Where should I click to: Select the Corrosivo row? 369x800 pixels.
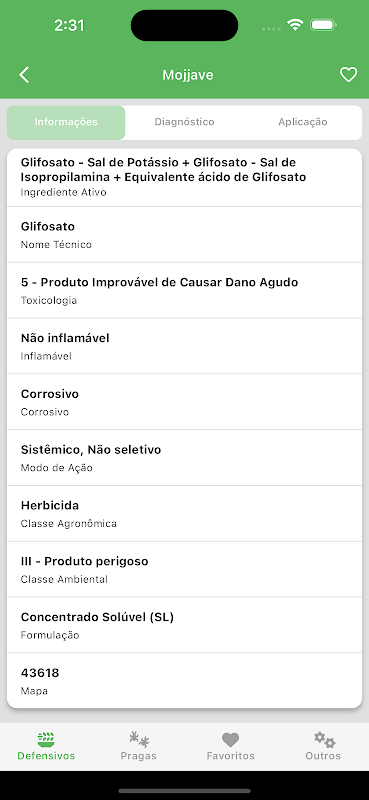(x=184, y=402)
